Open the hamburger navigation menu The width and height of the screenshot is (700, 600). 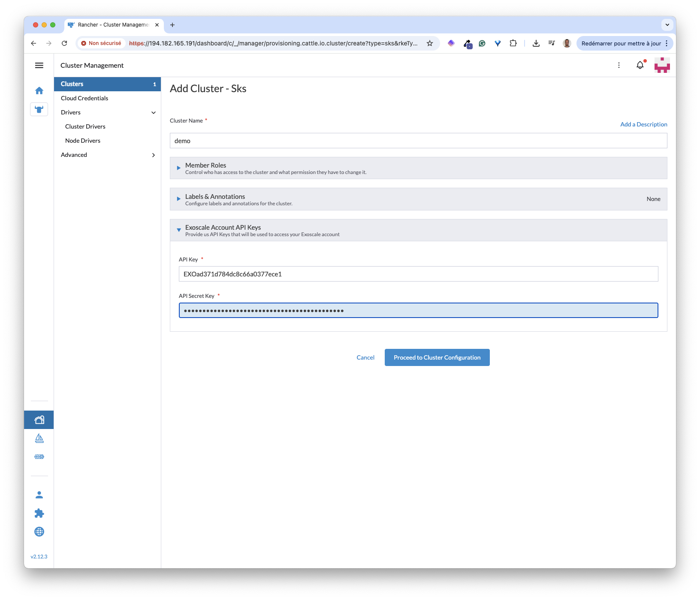pyautogui.click(x=39, y=65)
